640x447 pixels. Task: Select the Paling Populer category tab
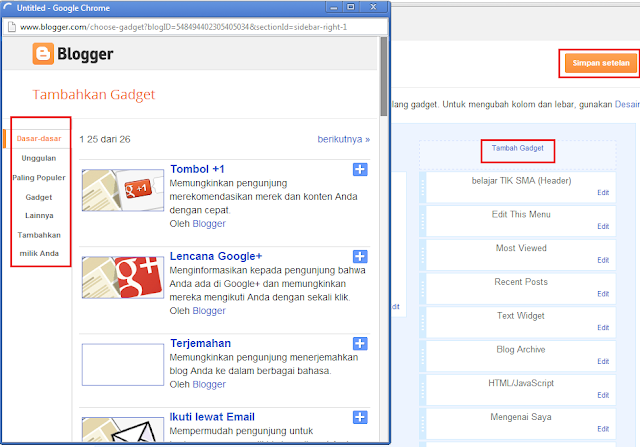(39, 178)
